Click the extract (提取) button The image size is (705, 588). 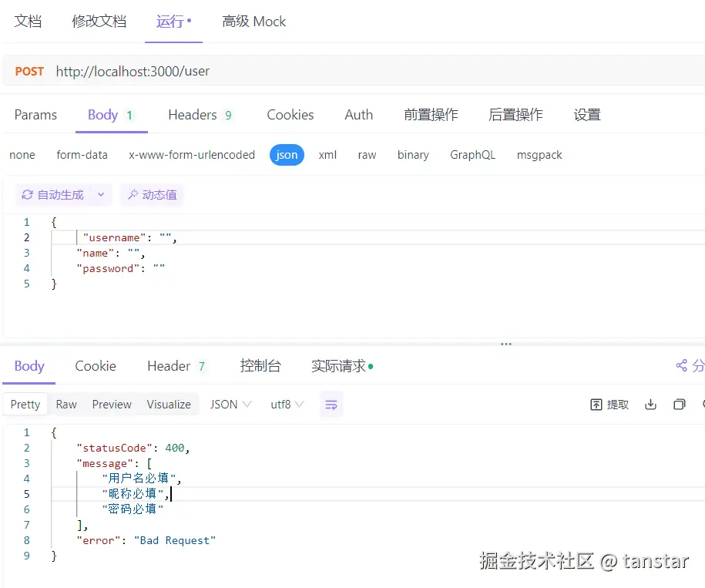point(609,405)
